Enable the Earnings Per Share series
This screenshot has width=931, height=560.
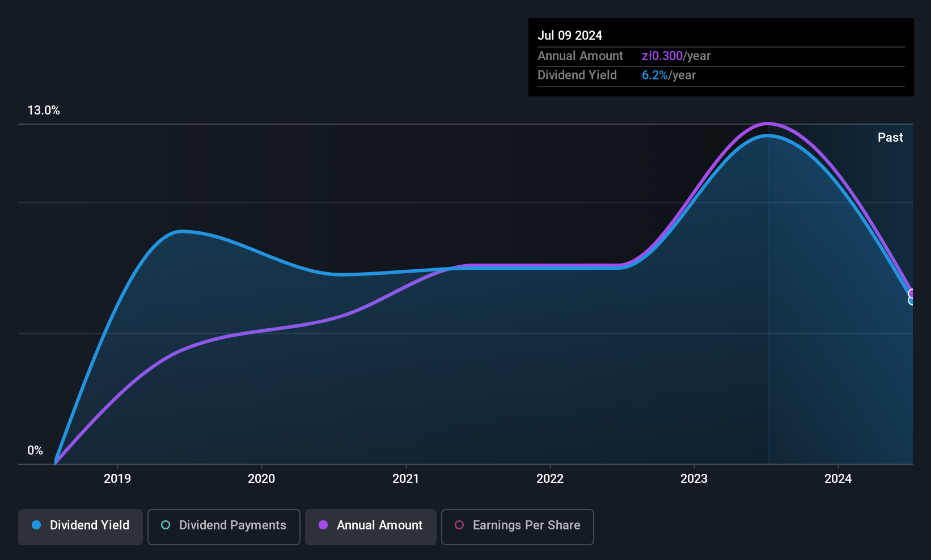click(518, 527)
